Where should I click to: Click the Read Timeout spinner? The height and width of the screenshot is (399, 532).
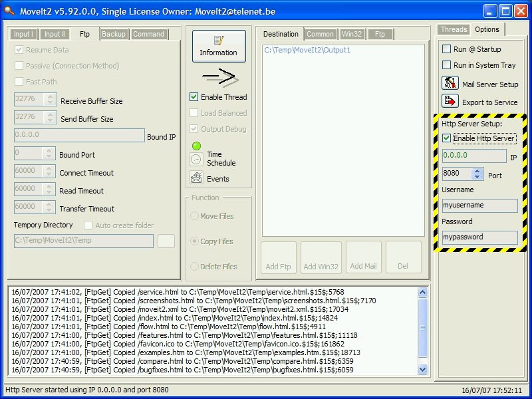pyautogui.click(x=49, y=190)
